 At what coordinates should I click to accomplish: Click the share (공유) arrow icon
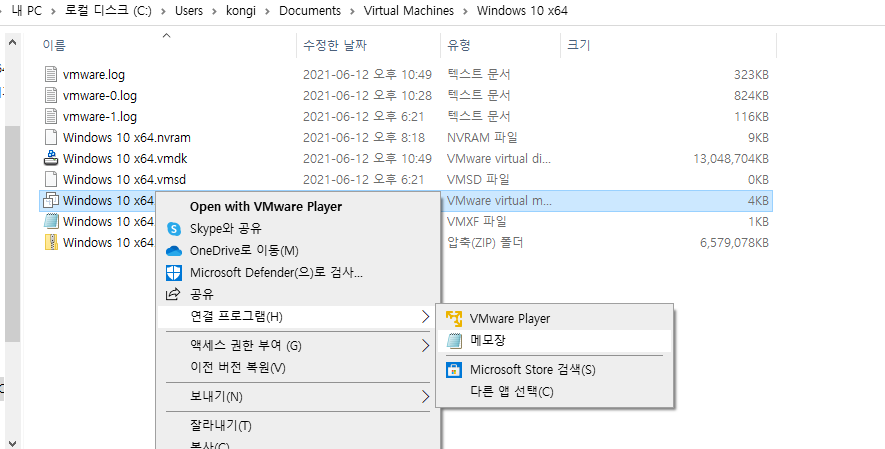coord(173,294)
